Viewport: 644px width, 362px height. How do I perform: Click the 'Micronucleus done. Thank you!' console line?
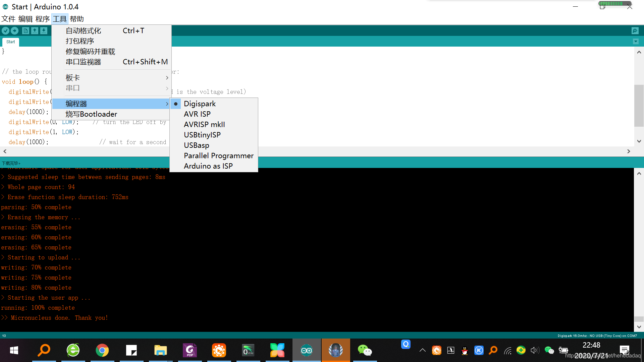coord(54,318)
